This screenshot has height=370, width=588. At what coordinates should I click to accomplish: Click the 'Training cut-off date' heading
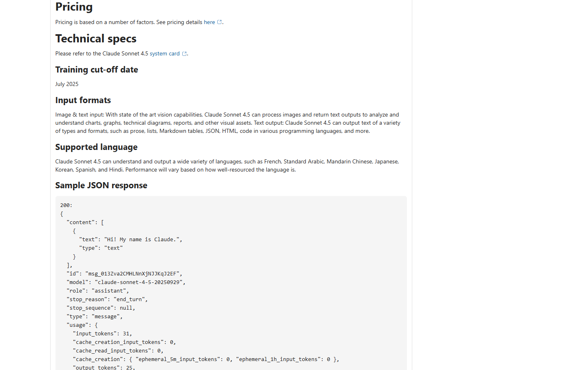point(97,70)
